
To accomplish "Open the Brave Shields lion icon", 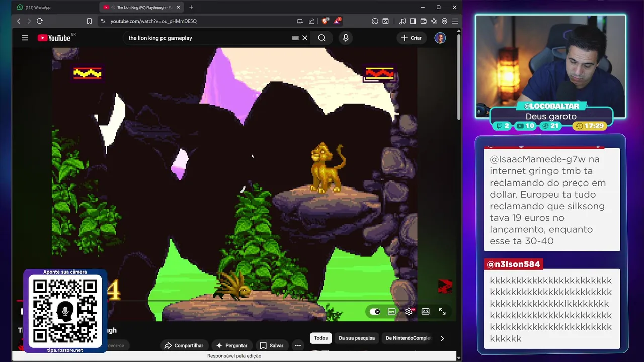I will point(325,21).
